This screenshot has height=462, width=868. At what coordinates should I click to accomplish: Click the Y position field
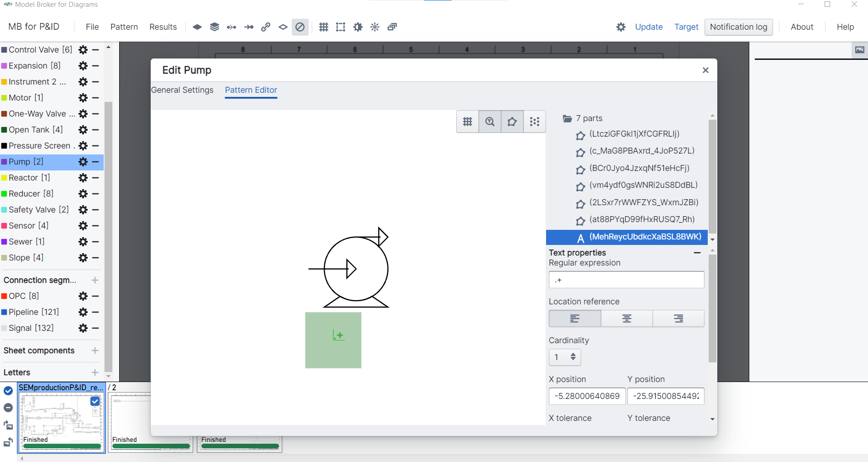point(666,396)
